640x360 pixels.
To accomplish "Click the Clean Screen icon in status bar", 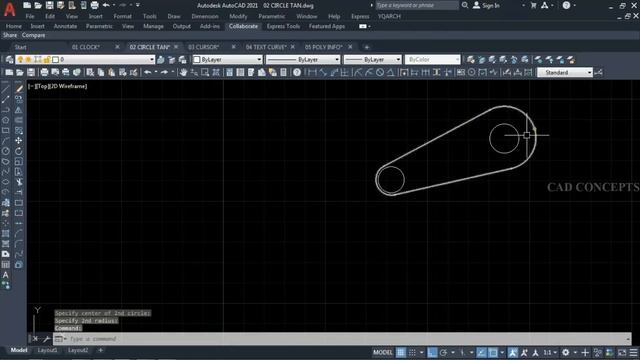I will click(x=622, y=352).
